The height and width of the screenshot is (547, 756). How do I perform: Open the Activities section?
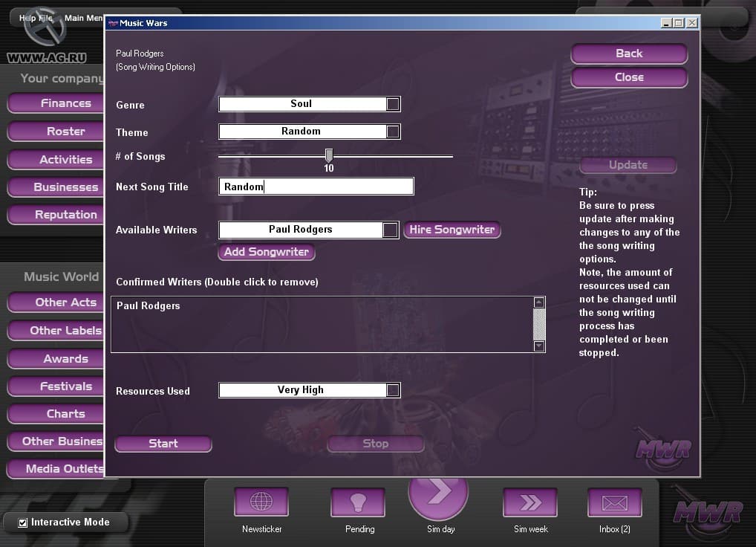pos(57,160)
